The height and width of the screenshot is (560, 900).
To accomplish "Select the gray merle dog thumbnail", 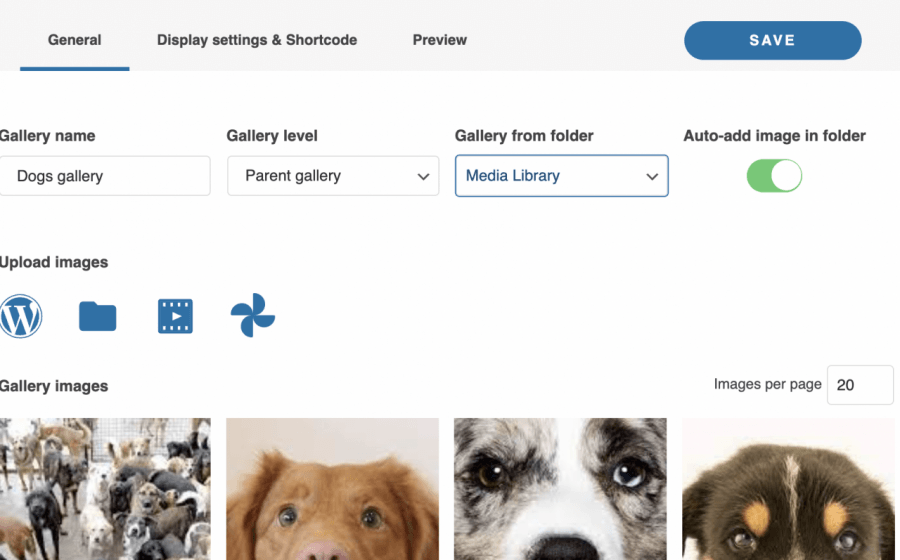I will click(x=560, y=489).
